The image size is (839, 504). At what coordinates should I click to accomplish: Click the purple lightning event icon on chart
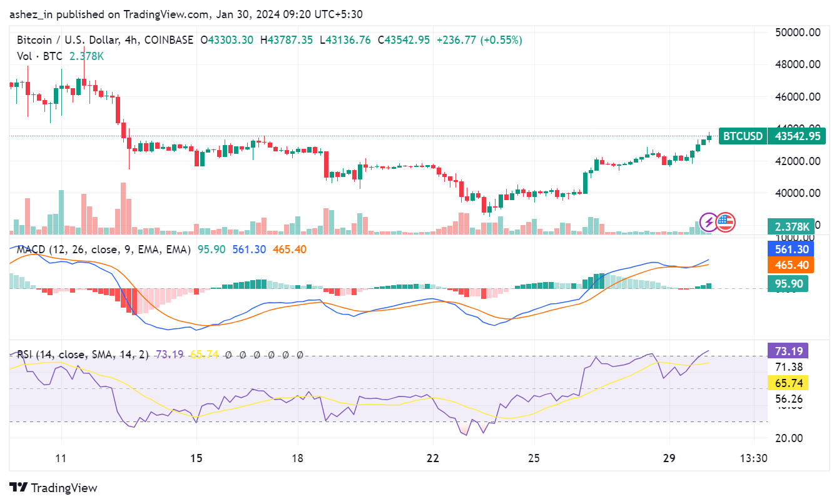click(x=708, y=222)
